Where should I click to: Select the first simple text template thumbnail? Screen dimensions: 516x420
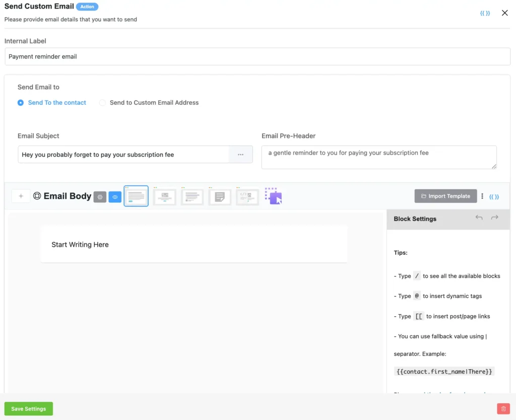[136, 196]
